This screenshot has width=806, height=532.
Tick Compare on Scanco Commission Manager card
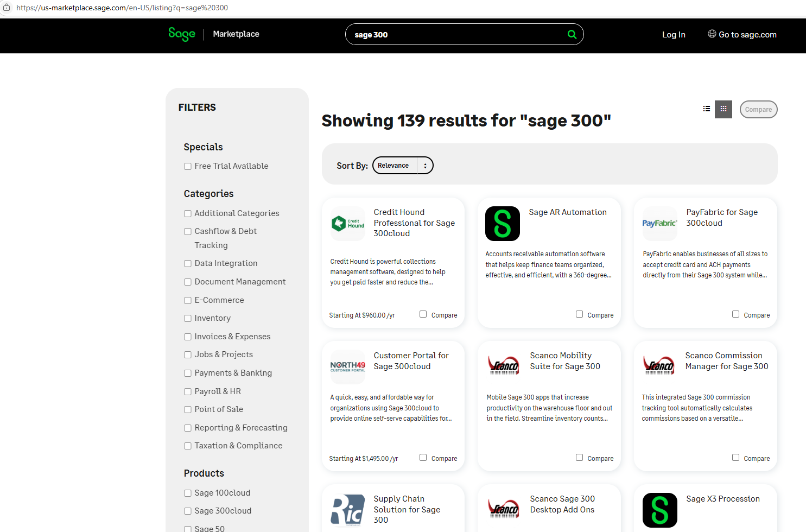click(735, 458)
